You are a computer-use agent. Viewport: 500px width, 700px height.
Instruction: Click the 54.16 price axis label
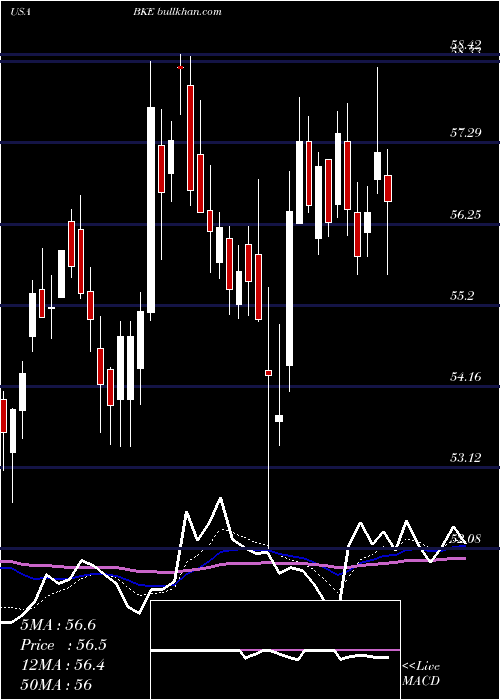pos(466,377)
